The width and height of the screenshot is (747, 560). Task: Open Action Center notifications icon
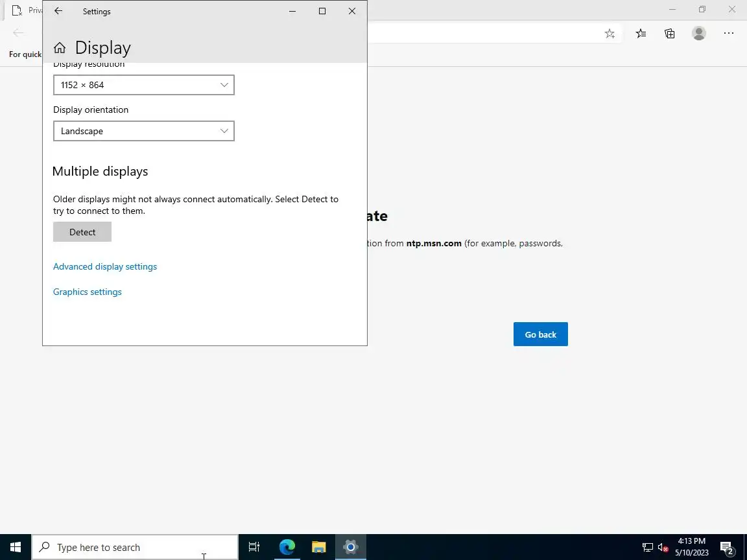[726, 547]
